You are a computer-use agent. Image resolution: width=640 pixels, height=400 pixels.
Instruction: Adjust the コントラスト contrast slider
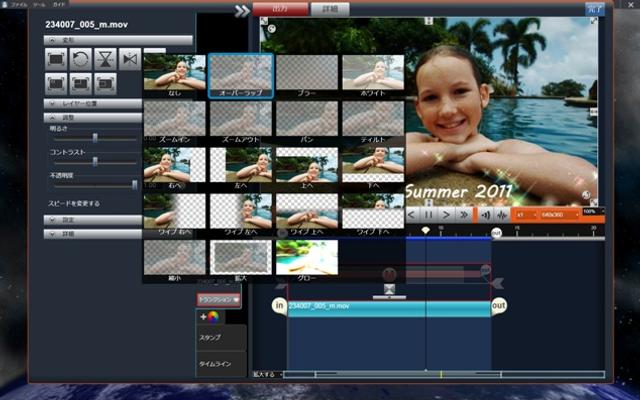click(x=95, y=162)
